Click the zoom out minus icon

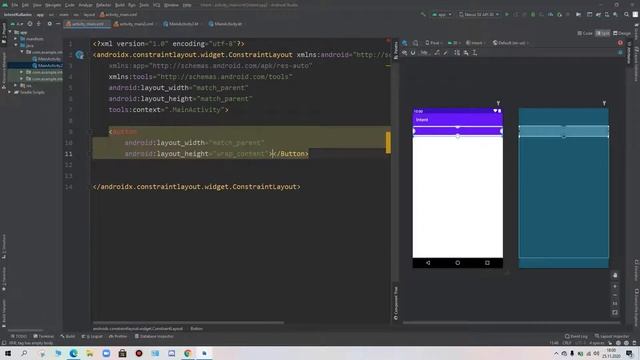615,295
